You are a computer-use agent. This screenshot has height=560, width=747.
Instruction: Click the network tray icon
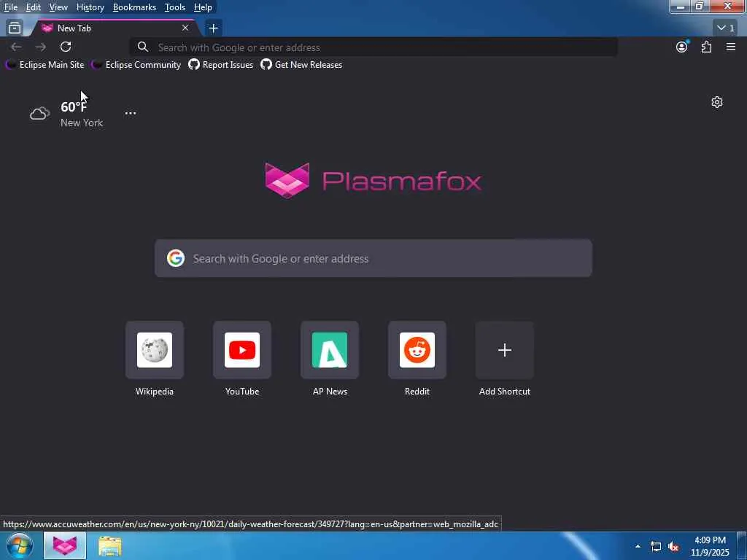click(656, 547)
